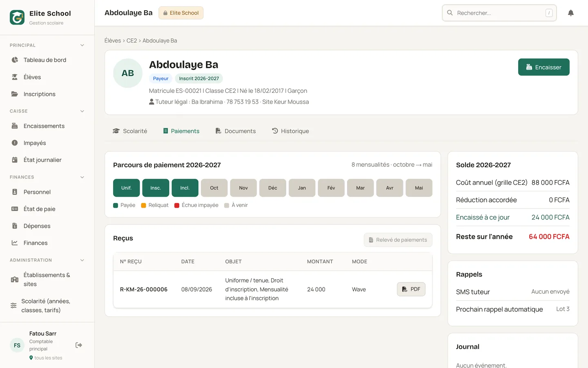Click the État de paie icon
Image resolution: width=588 pixels, height=368 pixels.
tap(15, 209)
